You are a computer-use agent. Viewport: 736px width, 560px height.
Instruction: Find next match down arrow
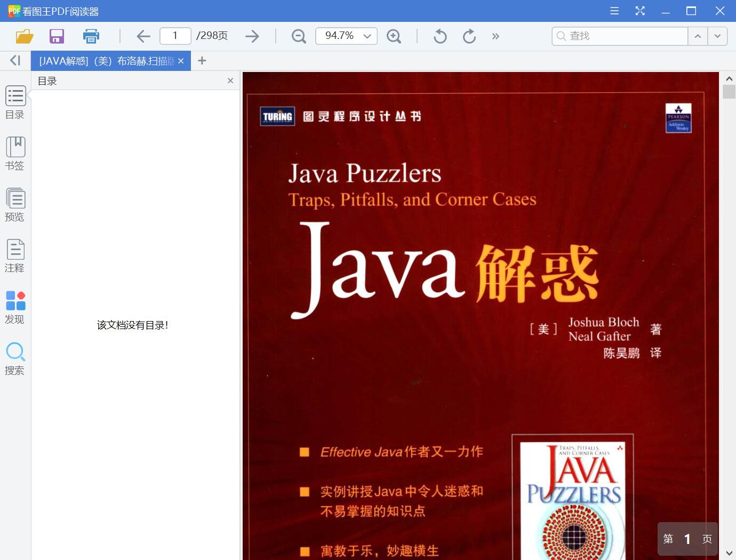tap(717, 36)
